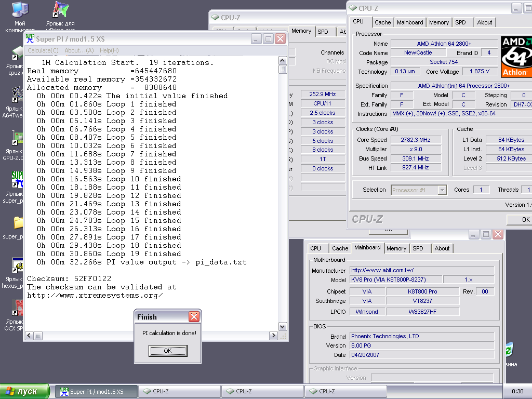This screenshot has width=532, height=399.
Task: Click the Checksum: 52FF0122 line
Action: [x=69, y=278]
